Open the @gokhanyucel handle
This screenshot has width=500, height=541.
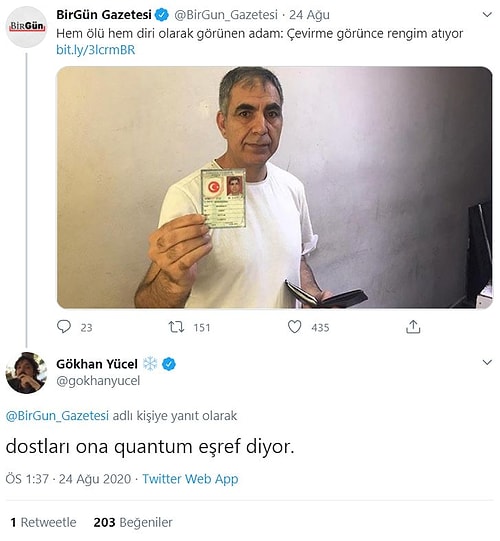[98, 381]
